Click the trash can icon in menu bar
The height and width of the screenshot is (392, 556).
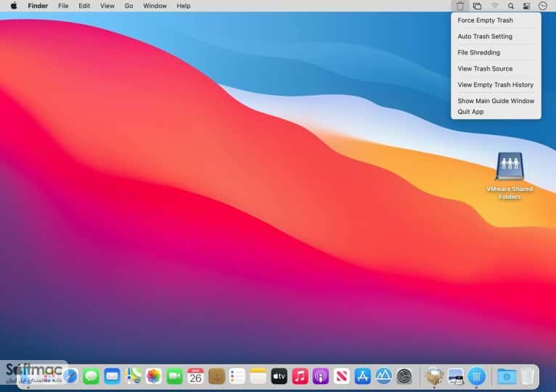pyautogui.click(x=460, y=6)
